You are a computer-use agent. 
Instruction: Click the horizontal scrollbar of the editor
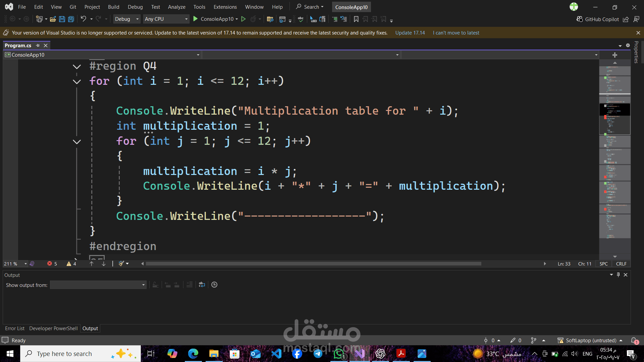pyautogui.click(x=314, y=264)
